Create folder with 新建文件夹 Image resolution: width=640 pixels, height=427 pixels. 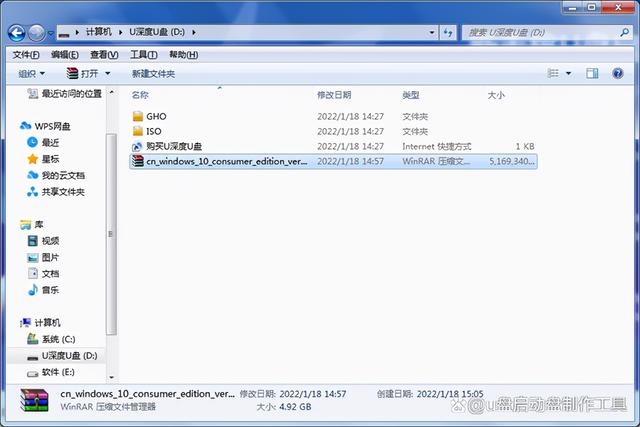pyautogui.click(x=153, y=74)
